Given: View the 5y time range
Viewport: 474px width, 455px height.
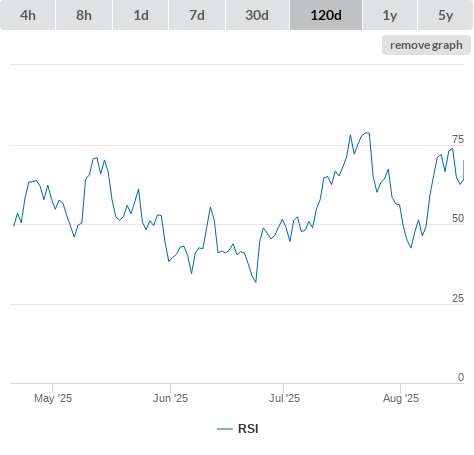Looking at the screenshot, I should coord(446,15).
